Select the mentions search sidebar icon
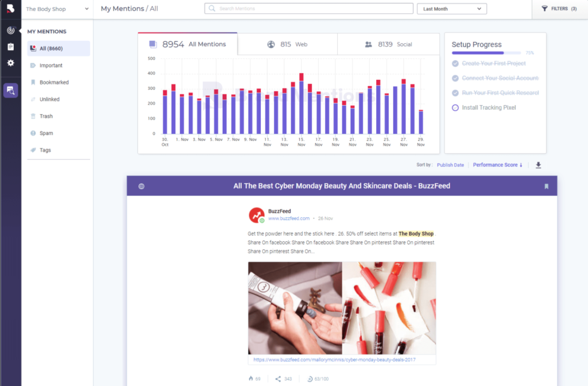Image resolution: width=588 pixels, height=386 pixels. [10, 90]
